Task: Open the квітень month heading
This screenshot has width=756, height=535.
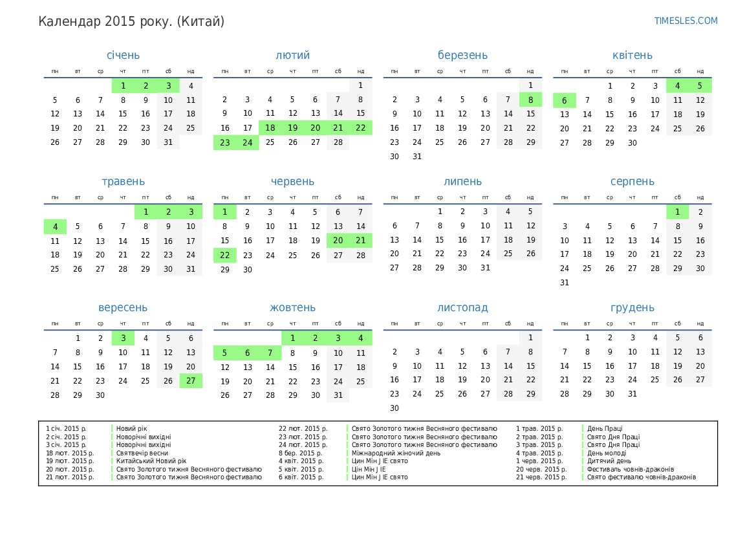Action: pyautogui.click(x=632, y=56)
